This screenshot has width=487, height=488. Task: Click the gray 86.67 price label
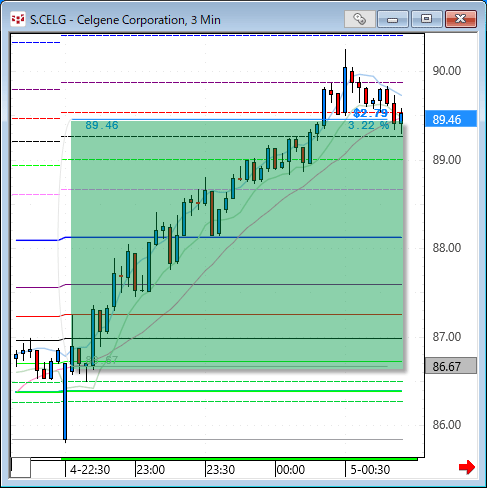[451, 366]
